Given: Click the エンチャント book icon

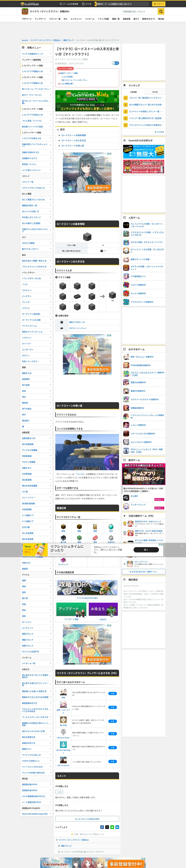Looking at the screenshot, I should (63, 560).
